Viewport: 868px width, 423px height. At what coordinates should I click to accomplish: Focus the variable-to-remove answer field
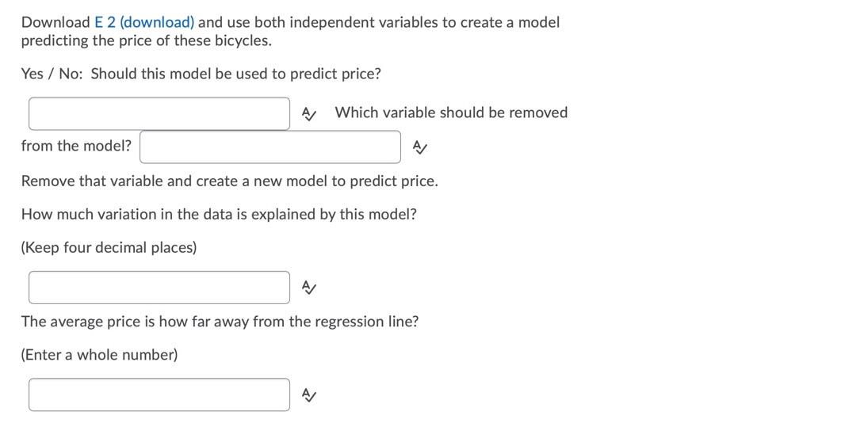(x=270, y=147)
